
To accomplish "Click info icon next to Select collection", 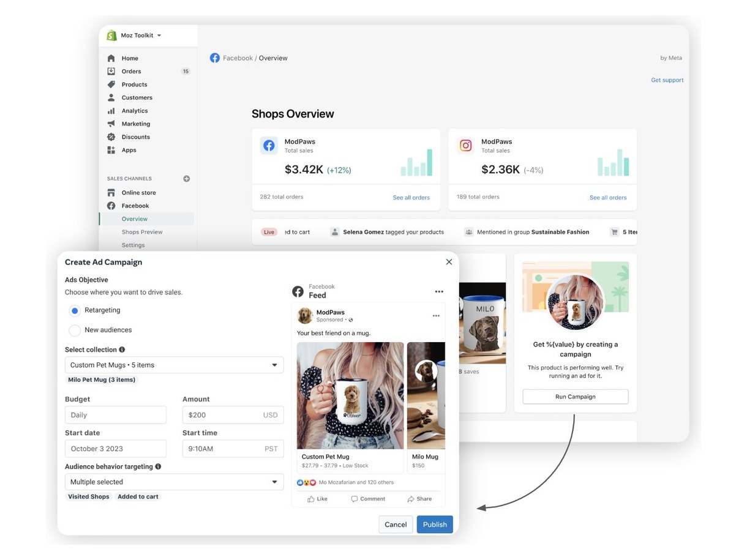I will [122, 349].
